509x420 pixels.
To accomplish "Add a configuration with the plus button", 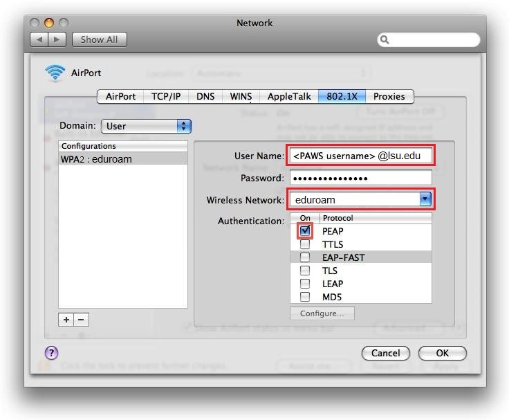I will point(66,320).
